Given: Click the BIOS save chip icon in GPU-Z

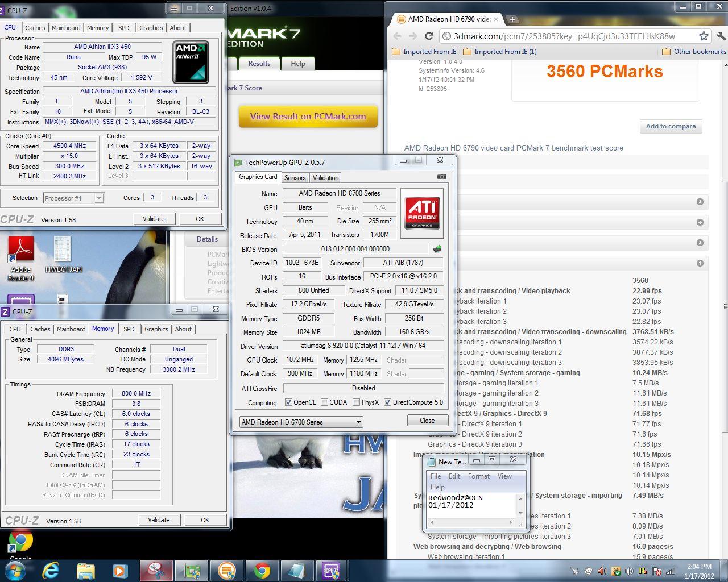Looking at the screenshot, I should (437, 249).
